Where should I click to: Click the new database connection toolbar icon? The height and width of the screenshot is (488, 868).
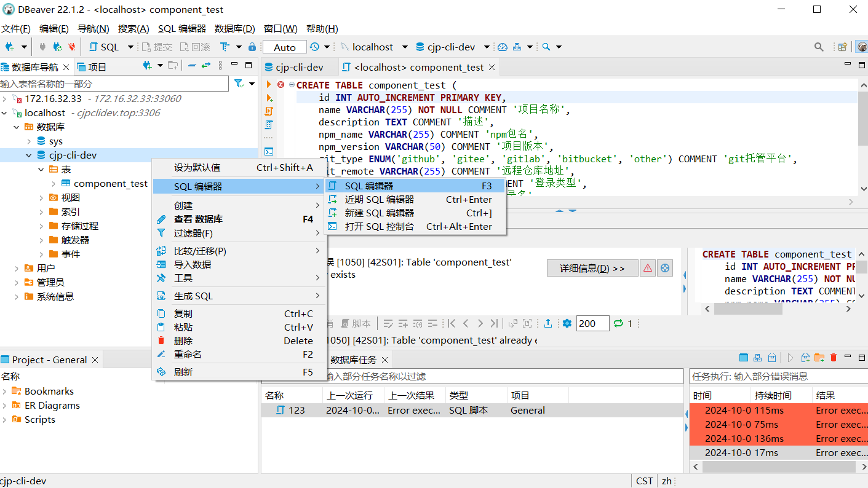tap(10, 47)
